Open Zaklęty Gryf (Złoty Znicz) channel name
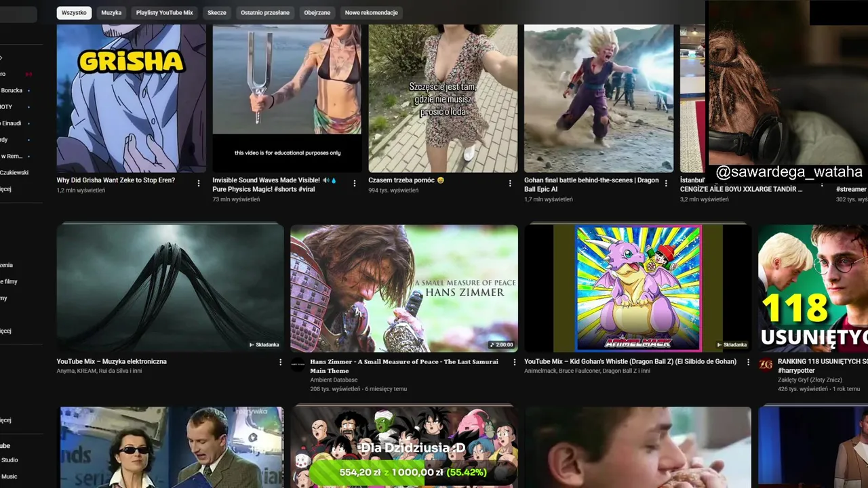868x488 pixels. point(812,380)
